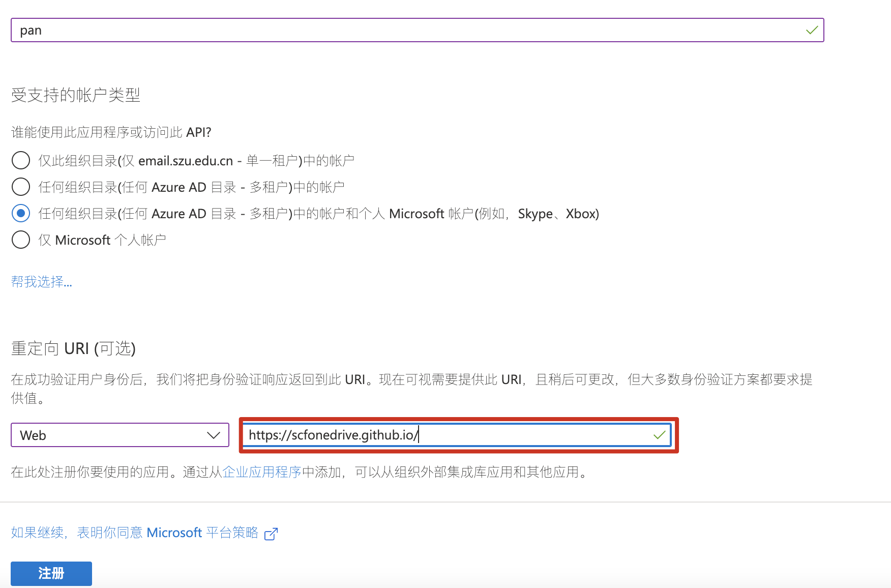Click the '仅 Microsoft 个人帐户' label text
The width and height of the screenshot is (891, 588).
tap(102, 240)
